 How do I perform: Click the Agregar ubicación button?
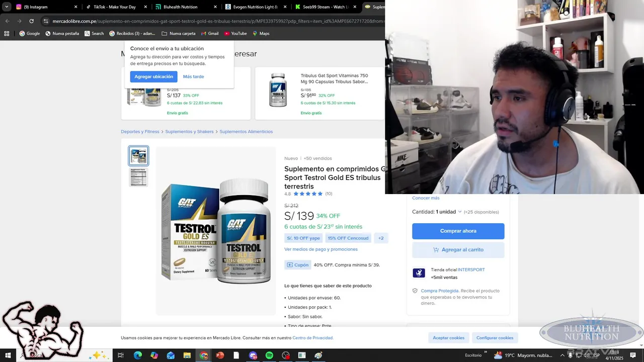click(x=153, y=76)
